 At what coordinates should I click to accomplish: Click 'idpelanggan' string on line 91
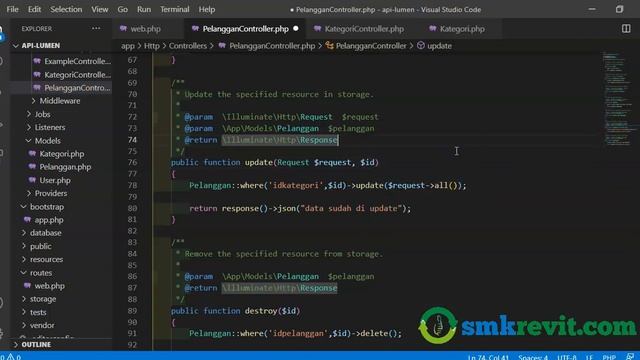[298, 333]
